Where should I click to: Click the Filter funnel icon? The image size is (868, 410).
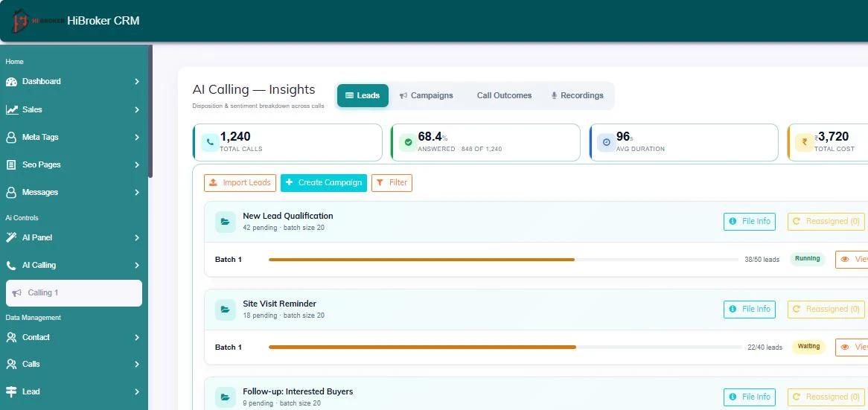[x=380, y=182]
